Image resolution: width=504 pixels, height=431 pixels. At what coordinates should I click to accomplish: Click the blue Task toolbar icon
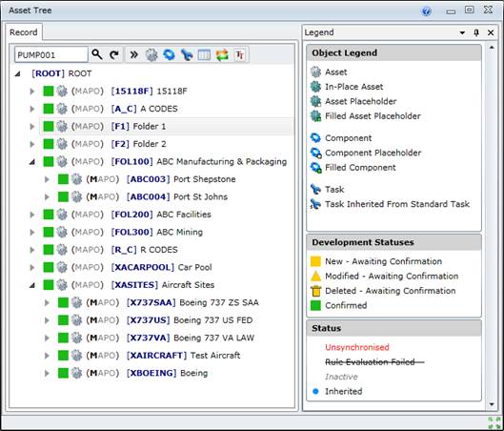point(187,55)
